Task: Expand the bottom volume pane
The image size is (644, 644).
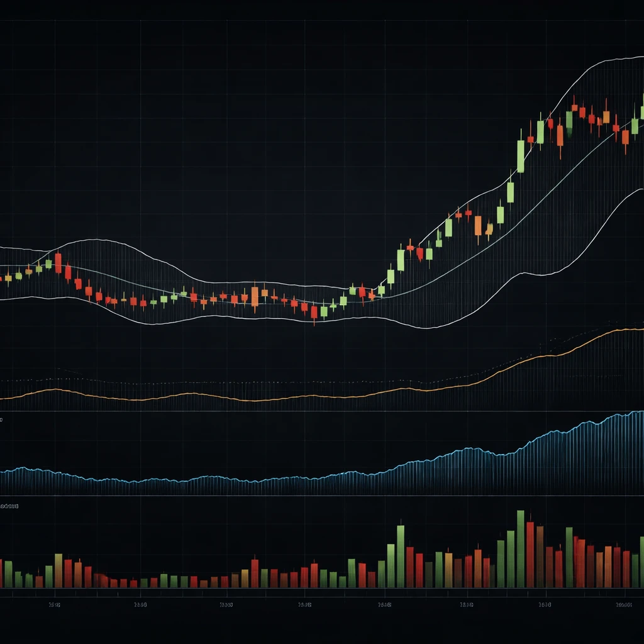Action: pos(322,496)
